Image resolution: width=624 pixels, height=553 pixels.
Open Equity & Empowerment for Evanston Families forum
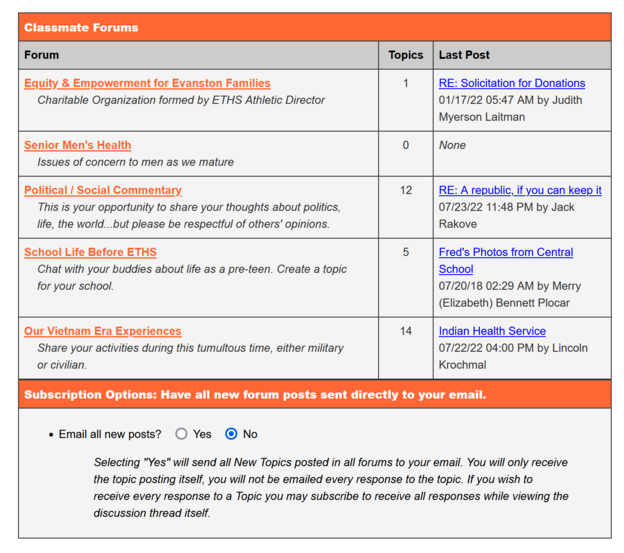click(x=147, y=83)
